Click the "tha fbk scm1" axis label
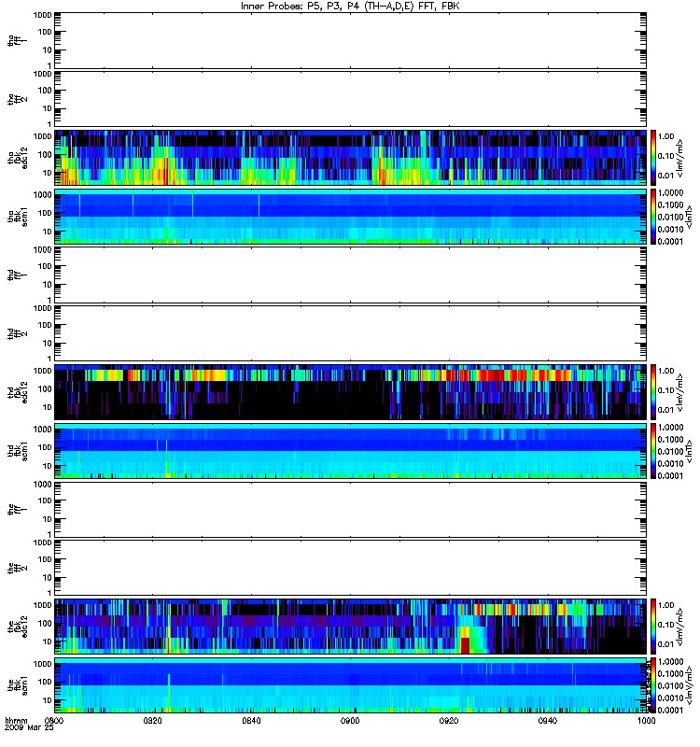 point(18,217)
